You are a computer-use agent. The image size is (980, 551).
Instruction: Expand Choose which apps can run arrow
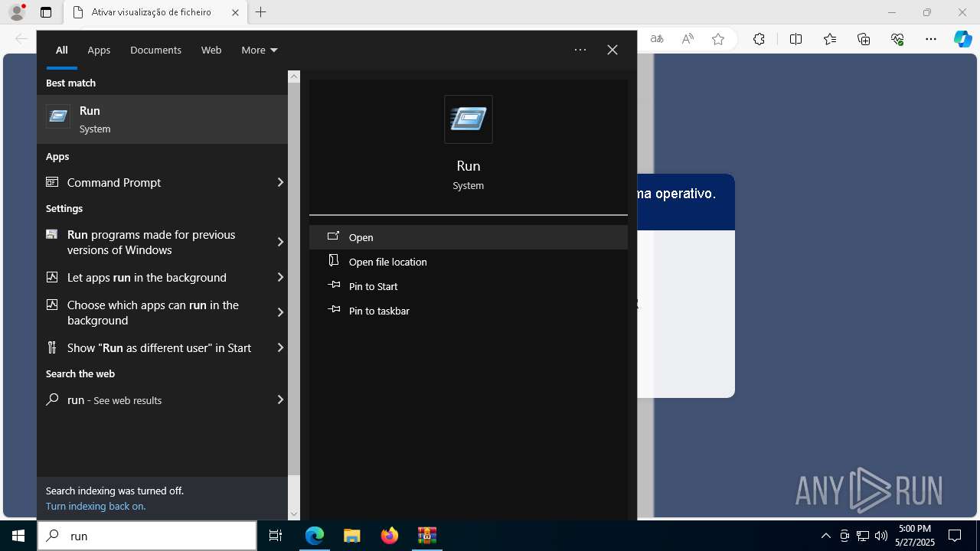point(280,312)
